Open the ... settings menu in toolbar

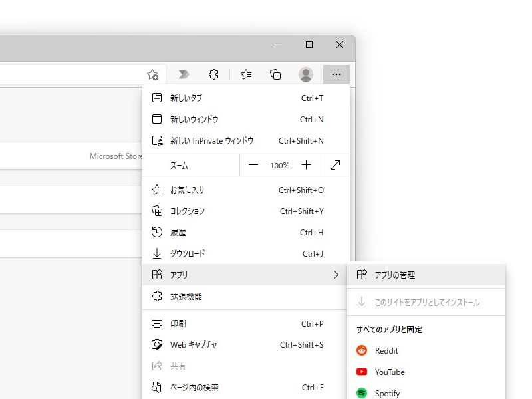tap(336, 74)
